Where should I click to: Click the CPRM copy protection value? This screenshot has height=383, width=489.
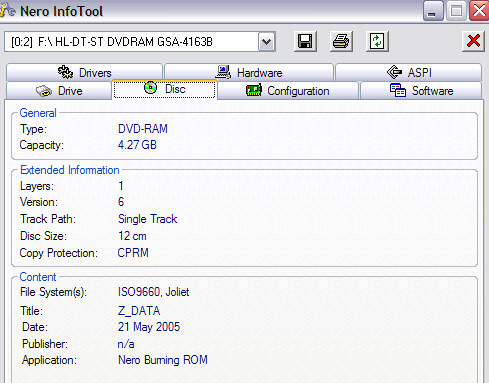coord(133,253)
